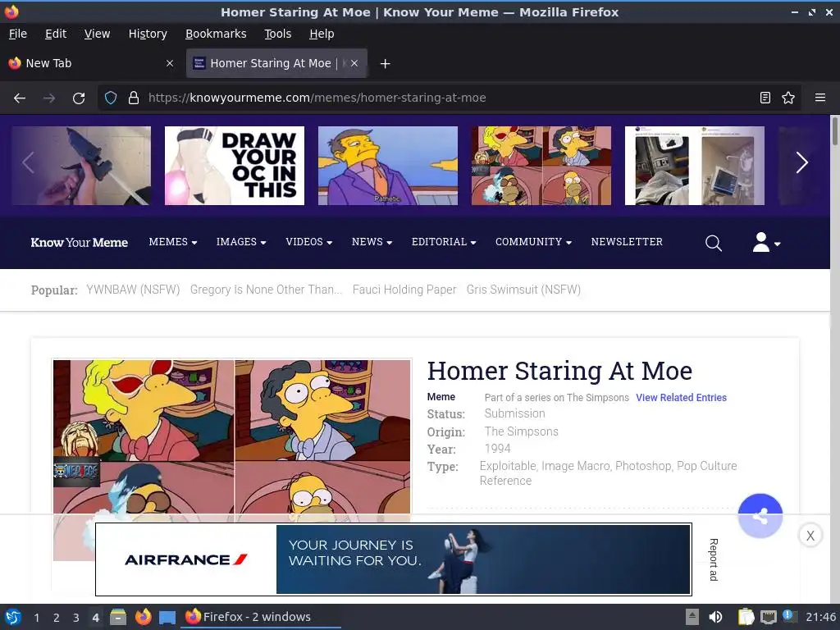Close the Homer Staring At Moe tab

354,63
